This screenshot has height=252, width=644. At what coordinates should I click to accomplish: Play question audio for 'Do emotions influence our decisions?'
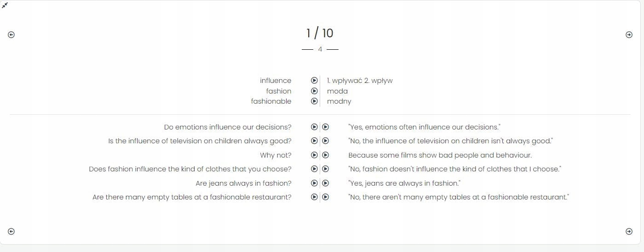pyautogui.click(x=315, y=127)
